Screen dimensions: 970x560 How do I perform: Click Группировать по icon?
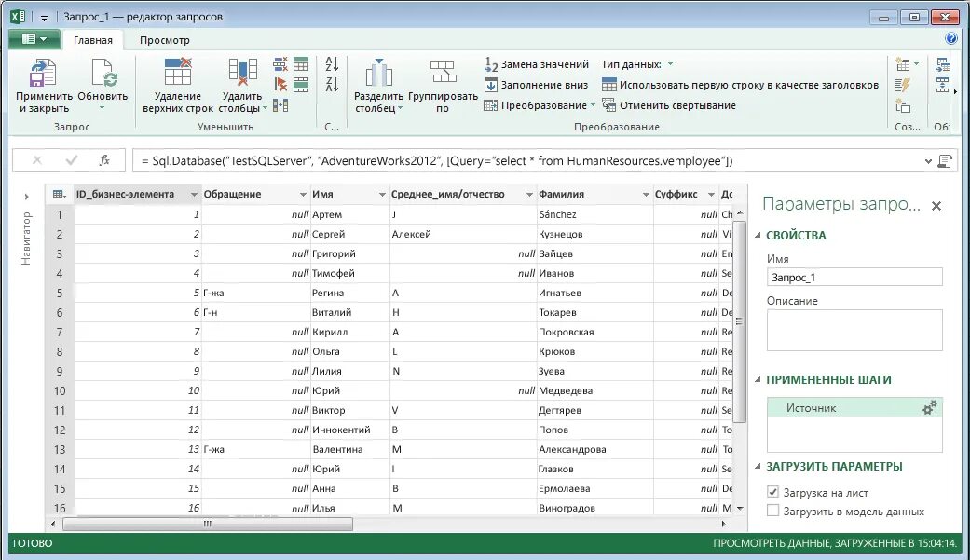tap(443, 73)
